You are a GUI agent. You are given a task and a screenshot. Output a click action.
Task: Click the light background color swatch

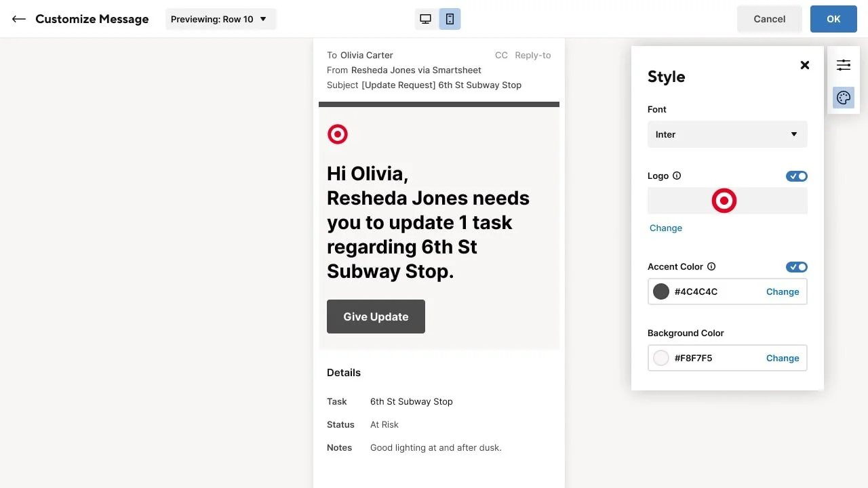pos(661,358)
